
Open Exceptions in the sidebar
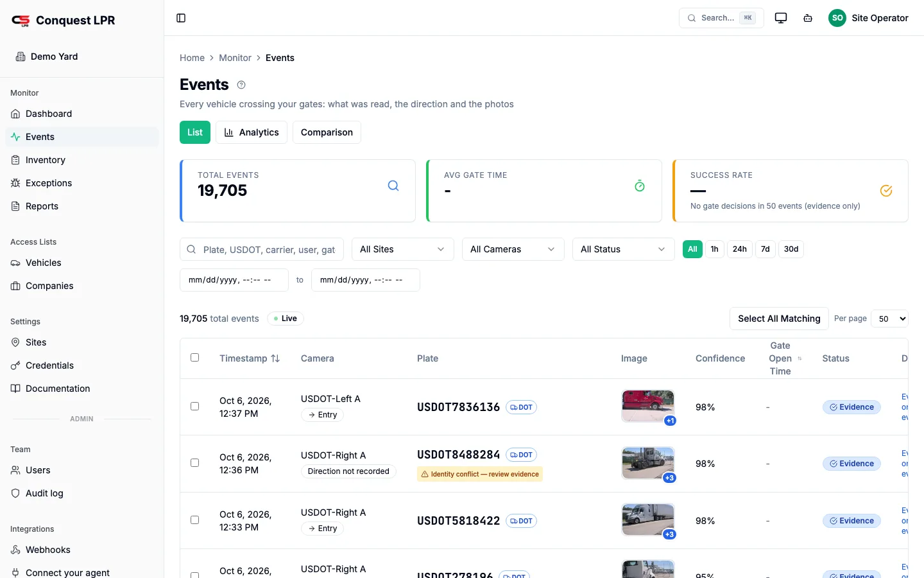pos(82,183)
